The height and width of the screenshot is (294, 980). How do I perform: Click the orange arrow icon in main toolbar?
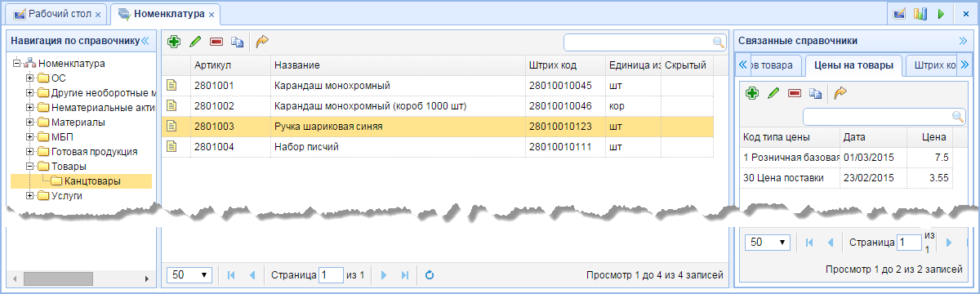tap(262, 41)
